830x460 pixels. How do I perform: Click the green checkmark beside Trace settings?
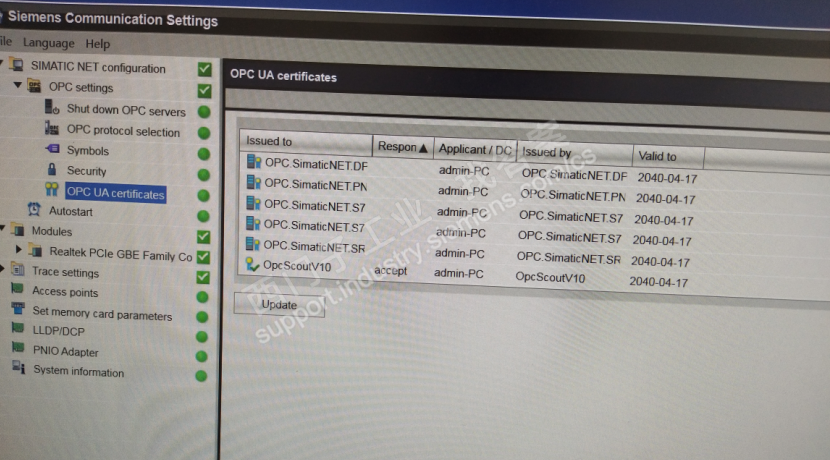pos(203,277)
